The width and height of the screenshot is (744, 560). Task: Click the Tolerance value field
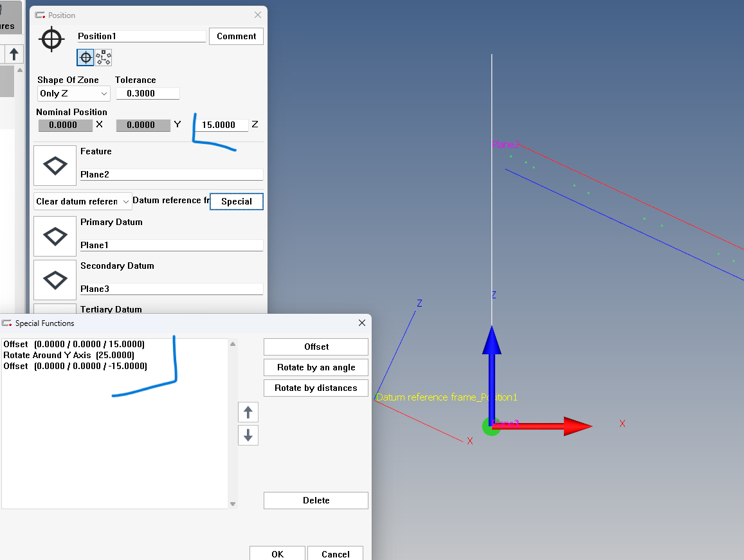147,94
